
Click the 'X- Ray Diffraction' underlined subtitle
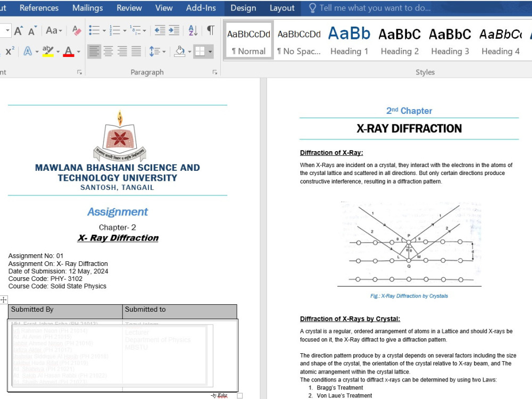pyautogui.click(x=118, y=238)
